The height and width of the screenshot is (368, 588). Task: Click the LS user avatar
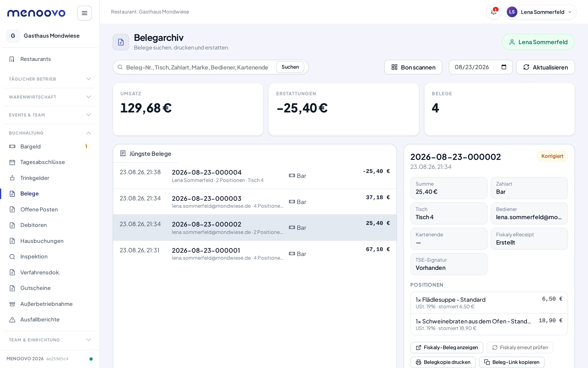coord(512,12)
